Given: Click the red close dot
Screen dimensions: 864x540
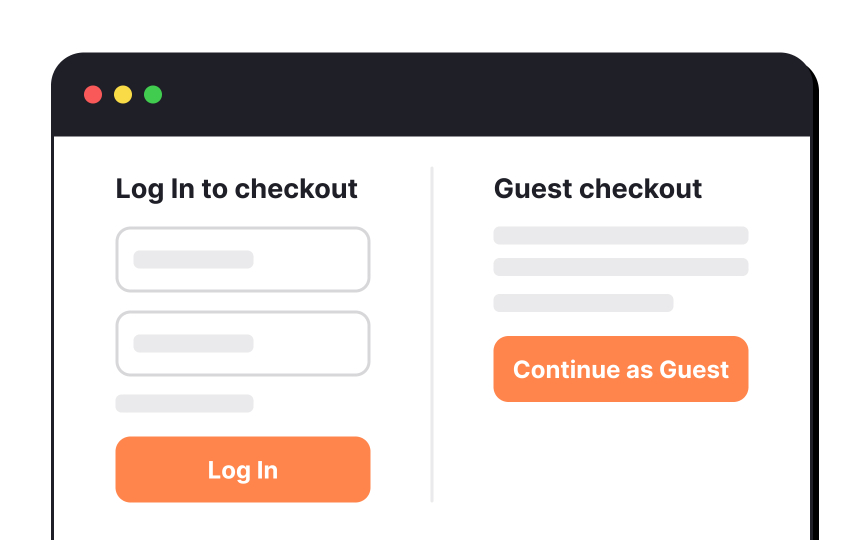Looking at the screenshot, I should point(93,95).
